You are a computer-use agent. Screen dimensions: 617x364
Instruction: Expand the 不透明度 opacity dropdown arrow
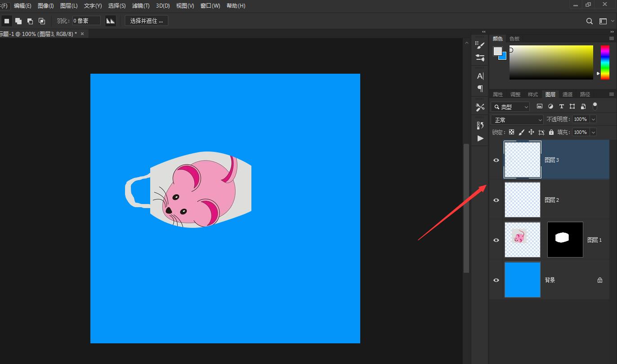click(593, 119)
